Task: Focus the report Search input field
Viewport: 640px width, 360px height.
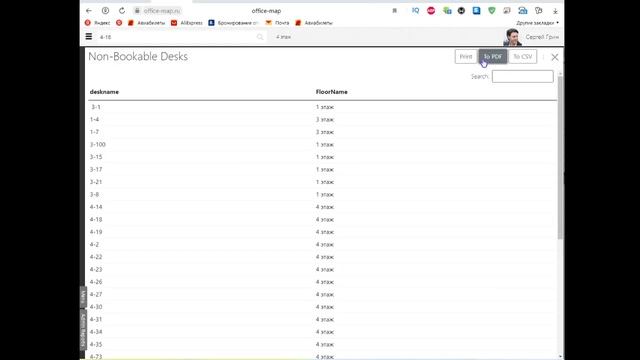Action: pos(522,76)
